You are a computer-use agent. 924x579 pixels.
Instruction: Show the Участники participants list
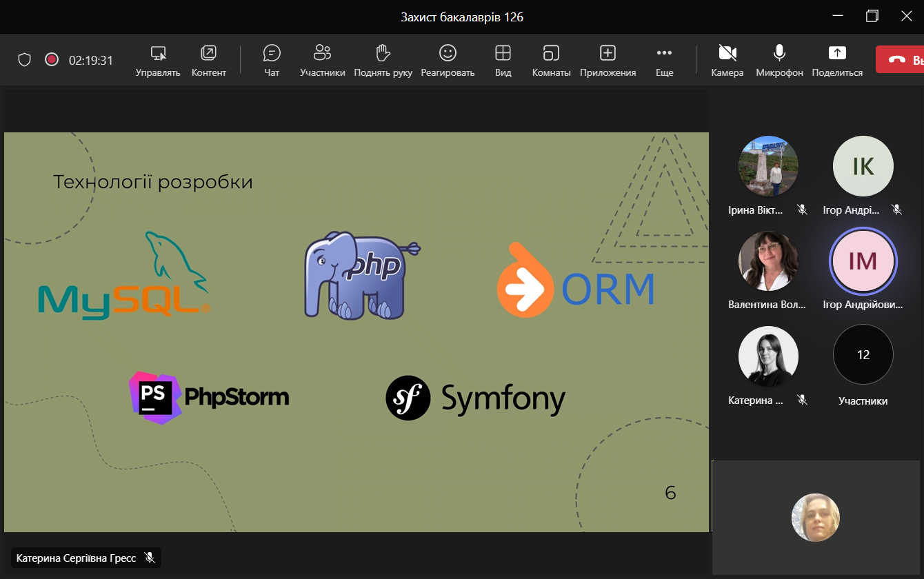click(x=322, y=59)
